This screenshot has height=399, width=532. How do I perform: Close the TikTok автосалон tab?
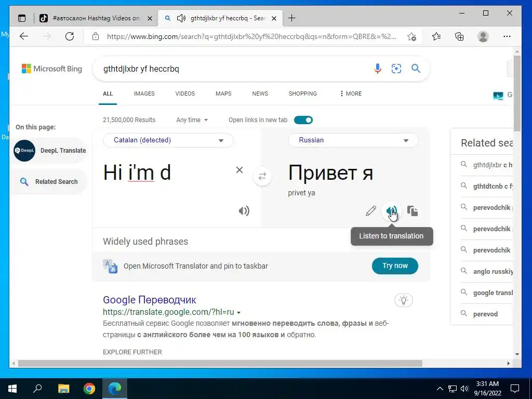click(150, 18)
